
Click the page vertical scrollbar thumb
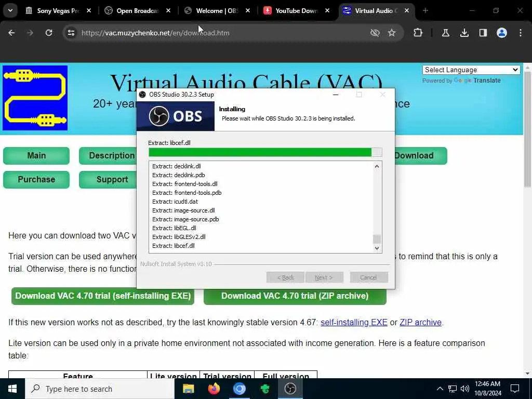(527, 129)
